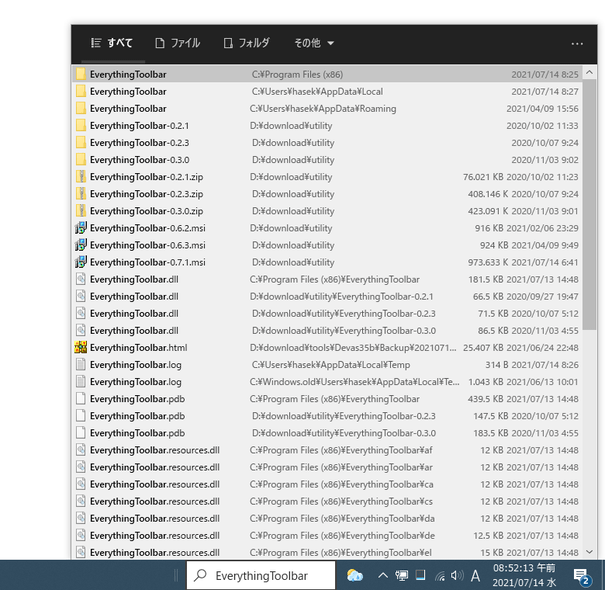Select EverythingToolbar-0.2.1 folder name
605x590 pixels.
139,126
